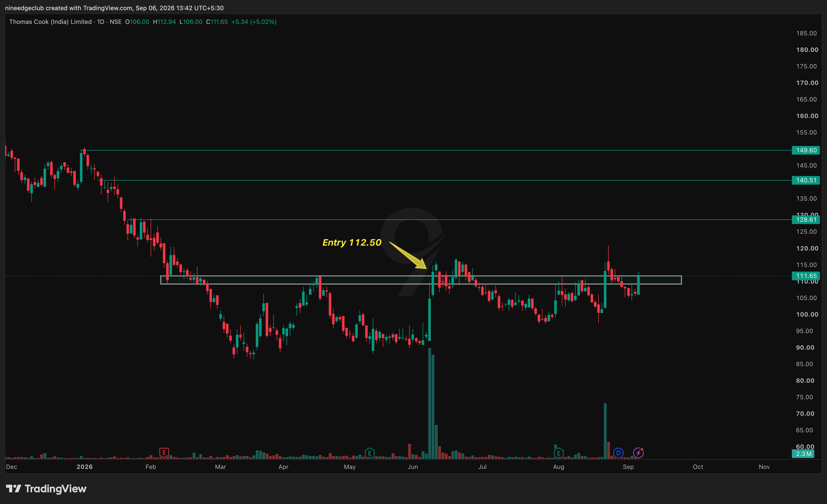Click the red earnings E marker in February
Screen dimensions: 827x504
click(164, 453)
